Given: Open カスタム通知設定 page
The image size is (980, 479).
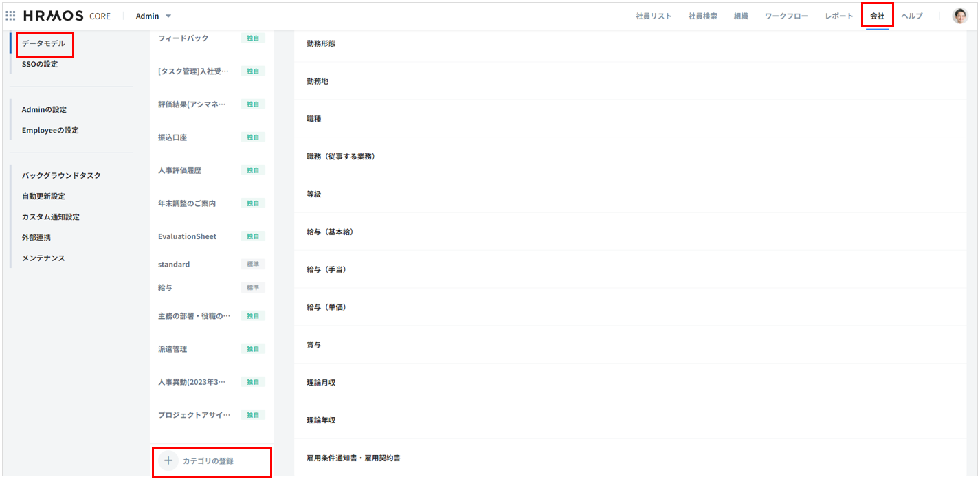Looking at the screenshot, I should point(51,216).
